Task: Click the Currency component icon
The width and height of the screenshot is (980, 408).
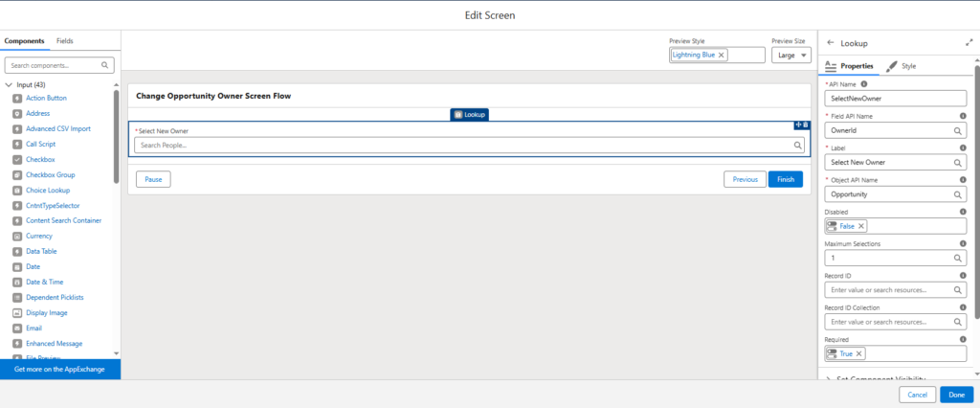Action: (x=17, y=236)
